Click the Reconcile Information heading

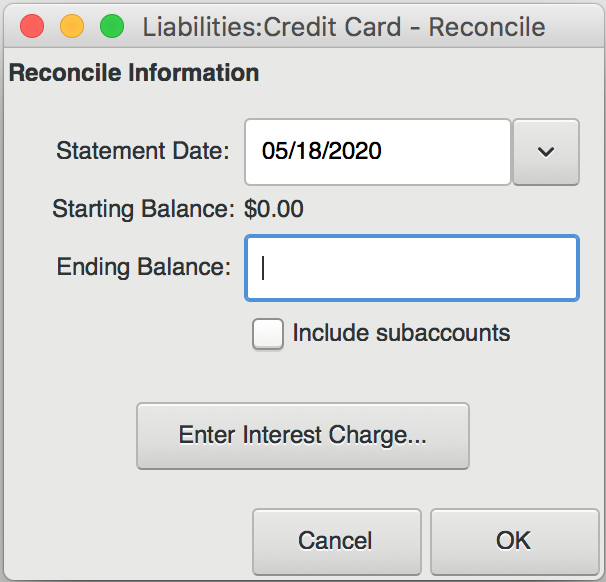134,73
